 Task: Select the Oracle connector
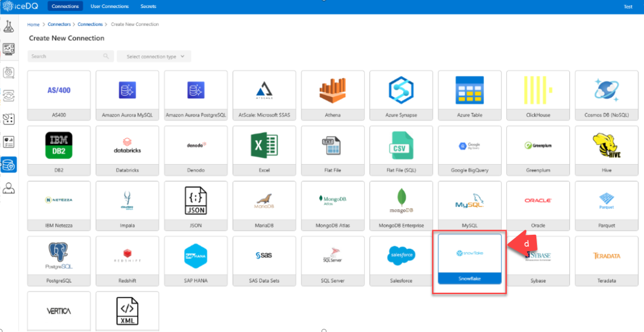tap(538, 205)
